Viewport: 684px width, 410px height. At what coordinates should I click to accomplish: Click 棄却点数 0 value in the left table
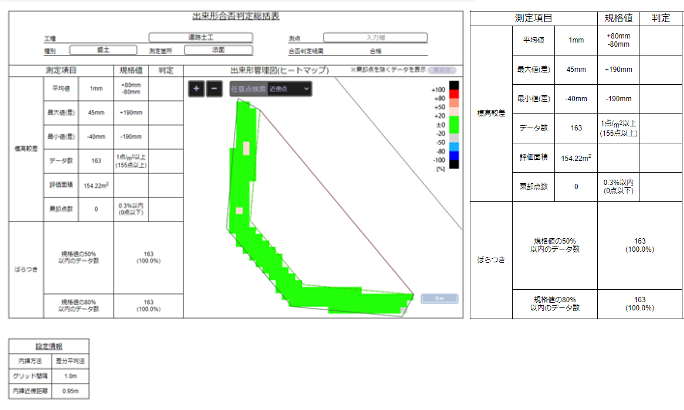(96, 209)
